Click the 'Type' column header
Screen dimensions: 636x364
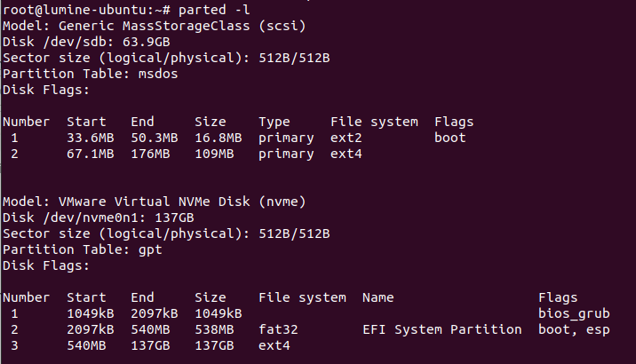274,122
